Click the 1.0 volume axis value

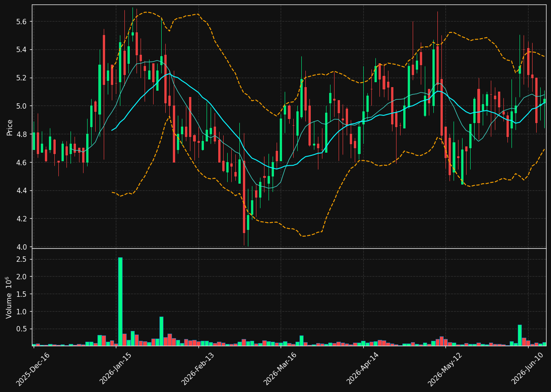pyautogui.click(x=22, y=312)
